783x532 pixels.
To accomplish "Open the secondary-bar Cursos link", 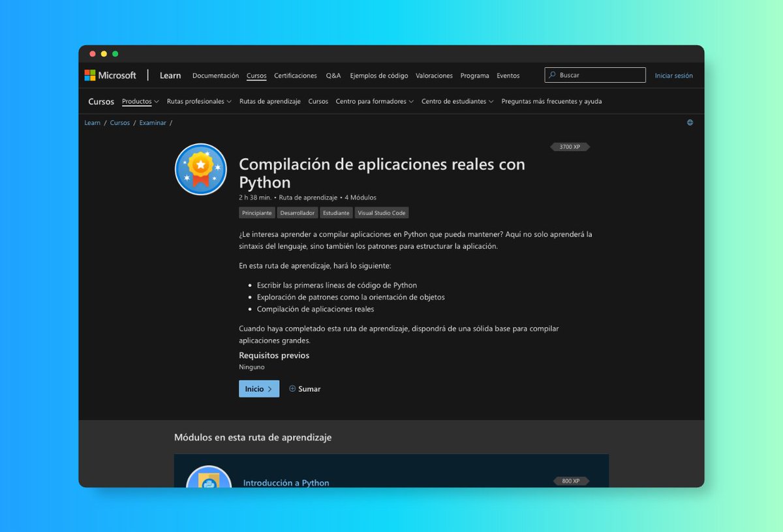I will coord(318,102).
